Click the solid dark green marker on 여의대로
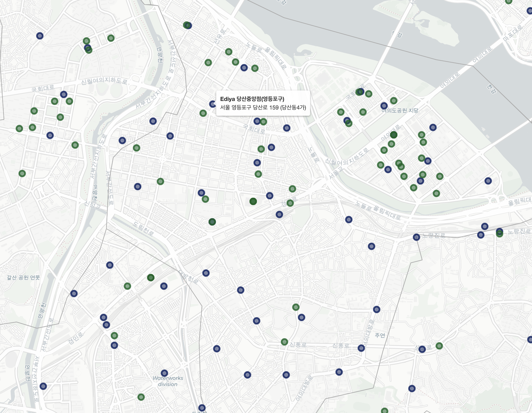 click(394, 135)
